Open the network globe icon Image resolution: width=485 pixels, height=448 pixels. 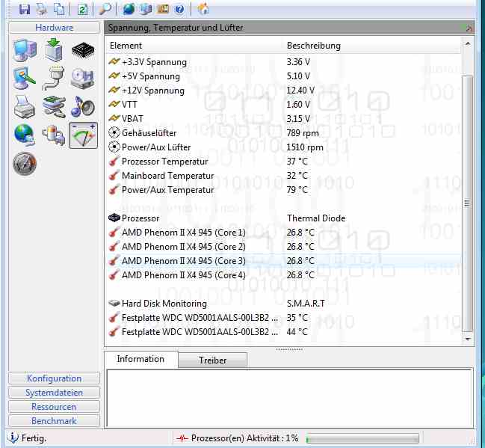coord(25,135)
